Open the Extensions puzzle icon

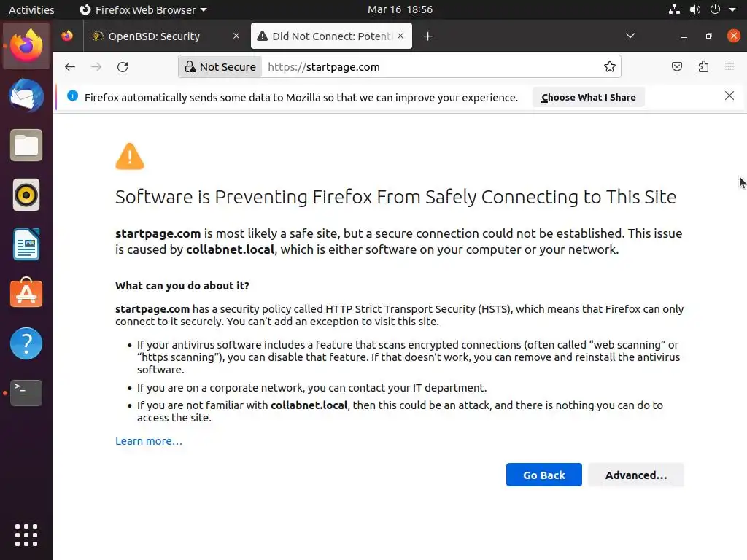click(x=703, y=66)
